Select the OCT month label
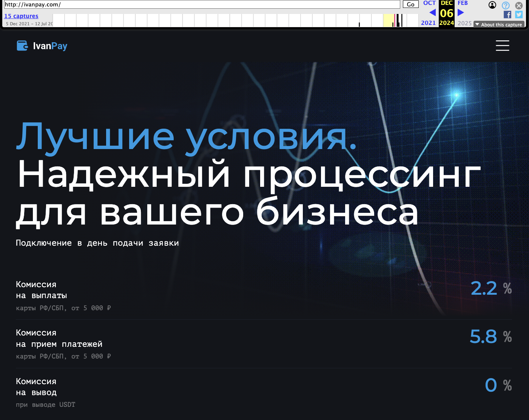Screen dimensions: 529x420 click(429, 3)
